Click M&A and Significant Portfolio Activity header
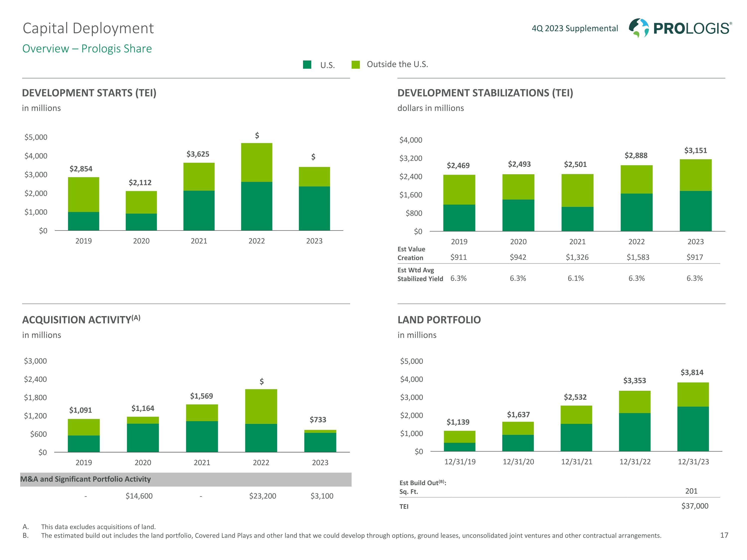 coord(86,479)
